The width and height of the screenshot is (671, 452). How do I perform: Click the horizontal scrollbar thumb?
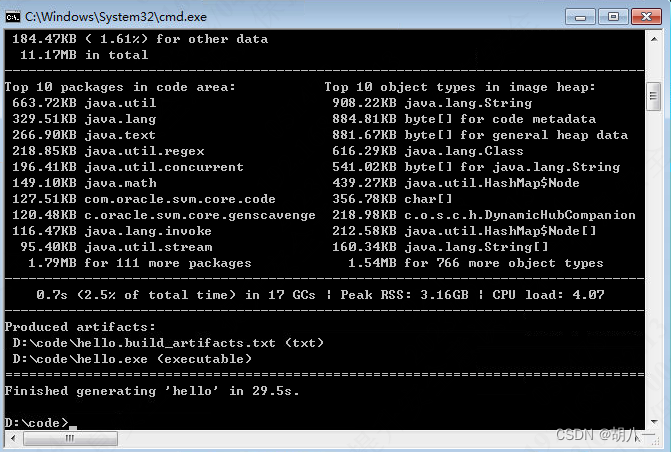coord(70,438)
